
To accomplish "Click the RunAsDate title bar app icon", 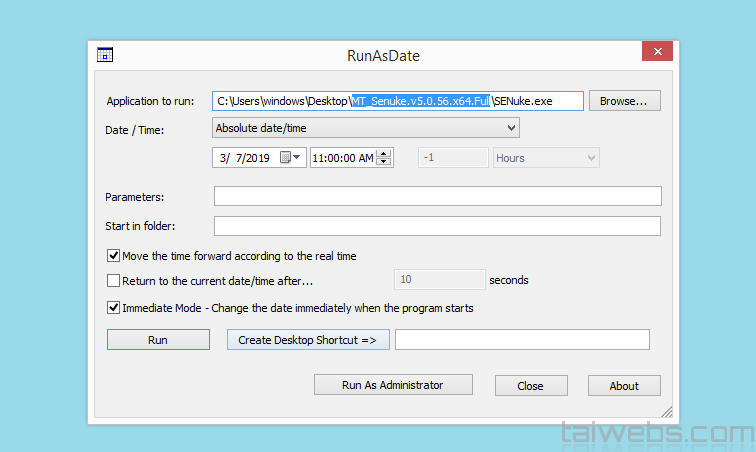I will tap(104, 54).
